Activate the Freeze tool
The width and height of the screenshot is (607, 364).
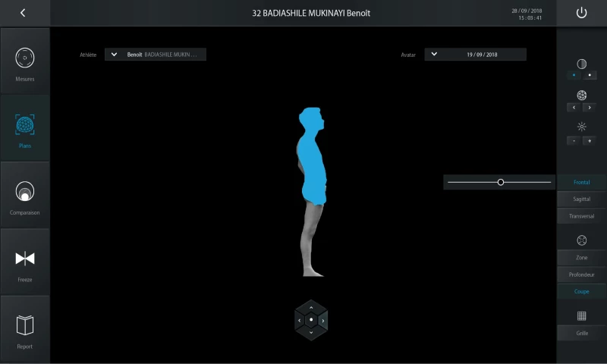(25, 262)
